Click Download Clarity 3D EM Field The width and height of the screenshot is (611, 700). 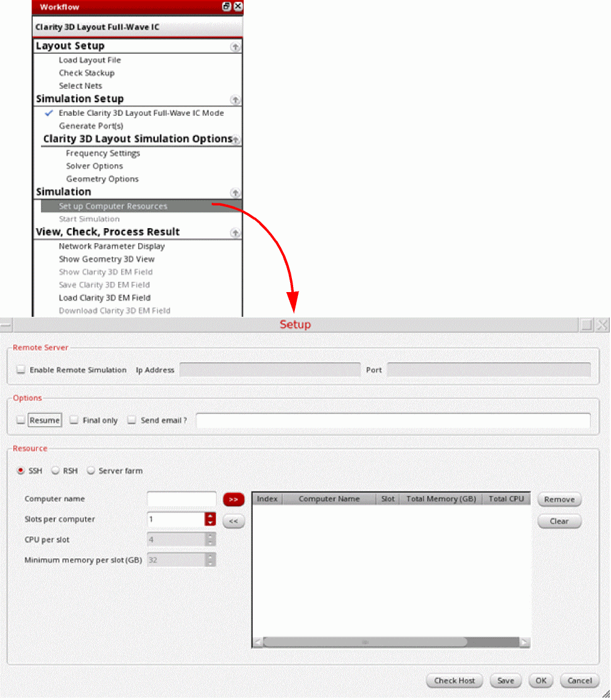[x=115, y=311]
